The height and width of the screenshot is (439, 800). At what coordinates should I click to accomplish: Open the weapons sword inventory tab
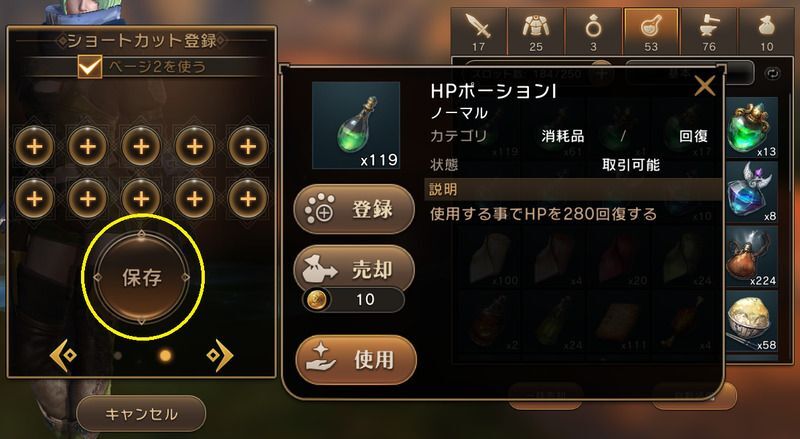479,31
